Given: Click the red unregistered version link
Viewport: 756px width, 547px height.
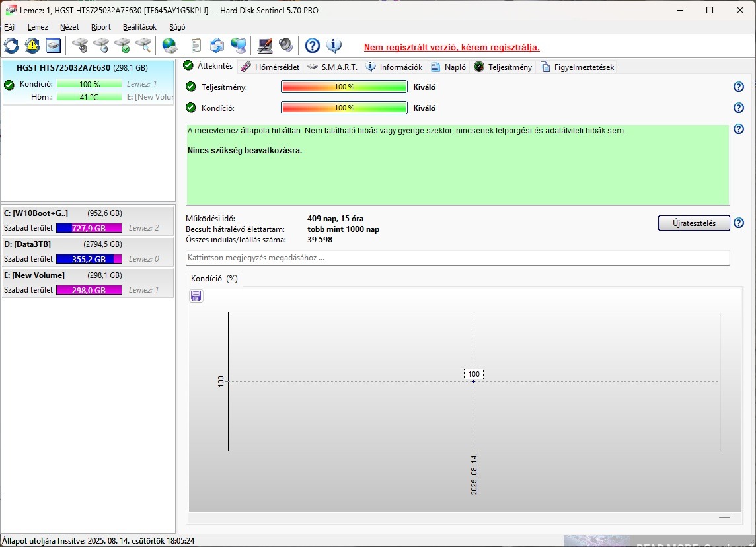Looking at the screenshot, I should point(452,47).
